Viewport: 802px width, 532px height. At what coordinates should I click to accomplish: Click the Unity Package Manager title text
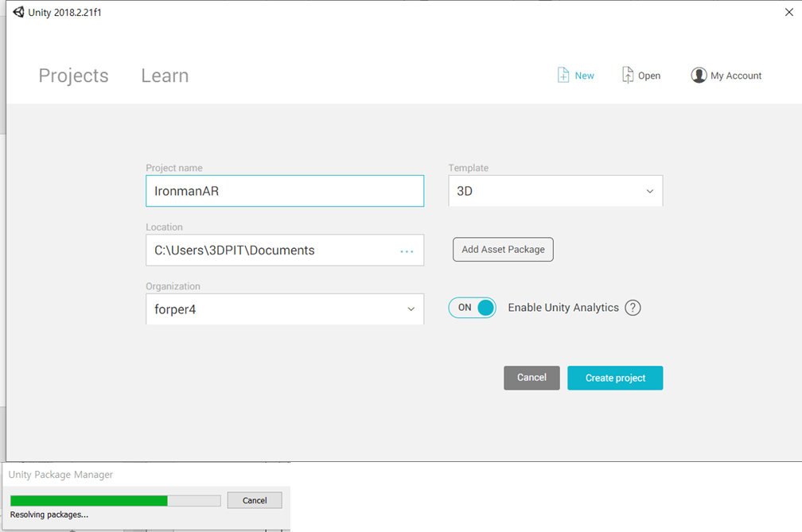60,475
